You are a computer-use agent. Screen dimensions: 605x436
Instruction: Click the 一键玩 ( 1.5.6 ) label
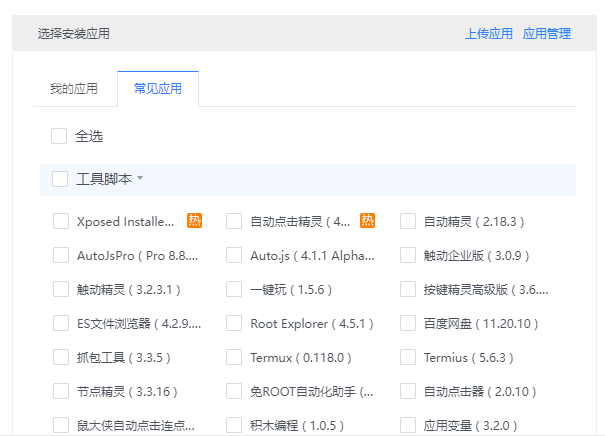[291, 290]
